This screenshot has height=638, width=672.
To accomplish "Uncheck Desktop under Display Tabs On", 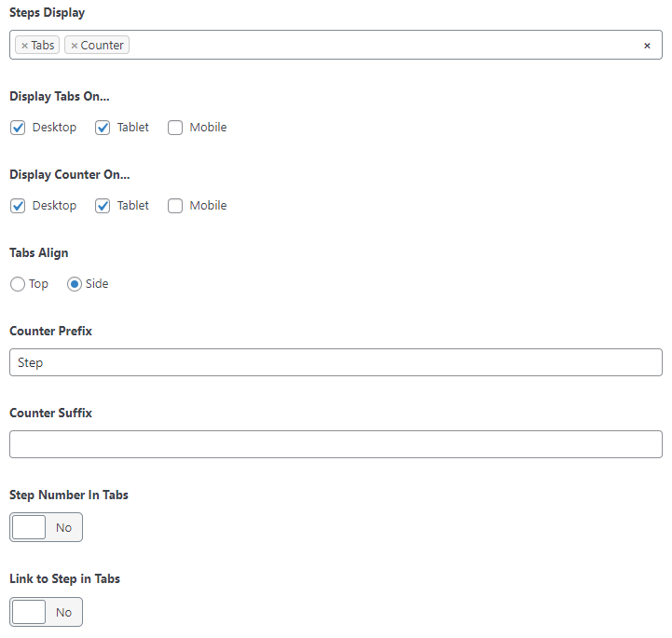I will tap(18, 128).
